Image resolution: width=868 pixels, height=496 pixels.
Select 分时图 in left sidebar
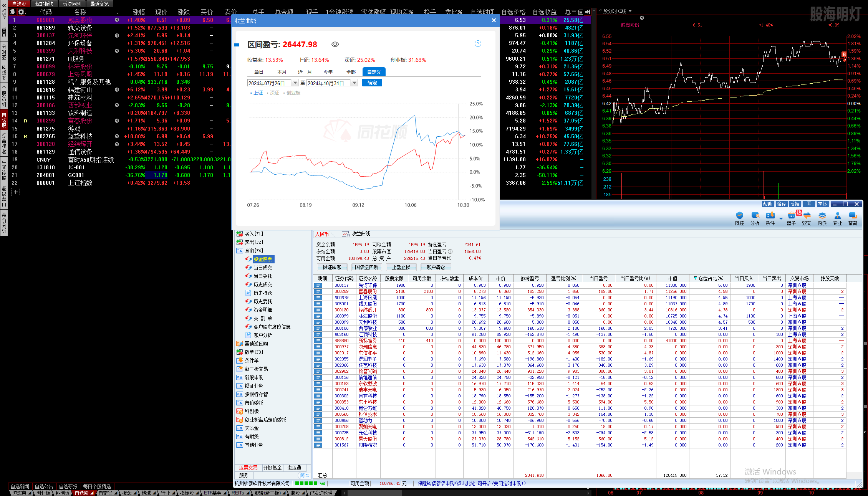tap(4, 52)
